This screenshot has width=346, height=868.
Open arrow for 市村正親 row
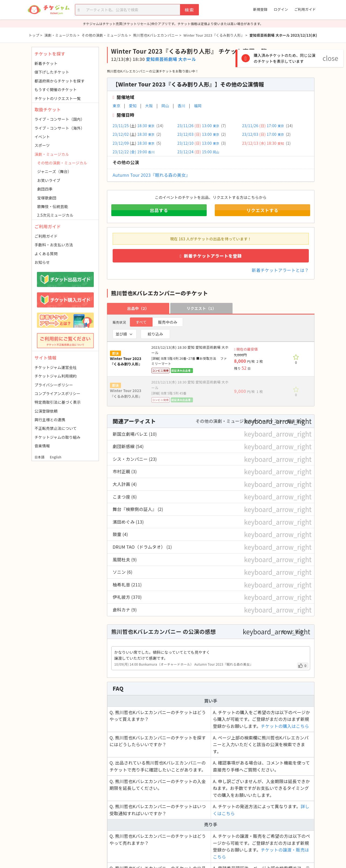(278, 472)
